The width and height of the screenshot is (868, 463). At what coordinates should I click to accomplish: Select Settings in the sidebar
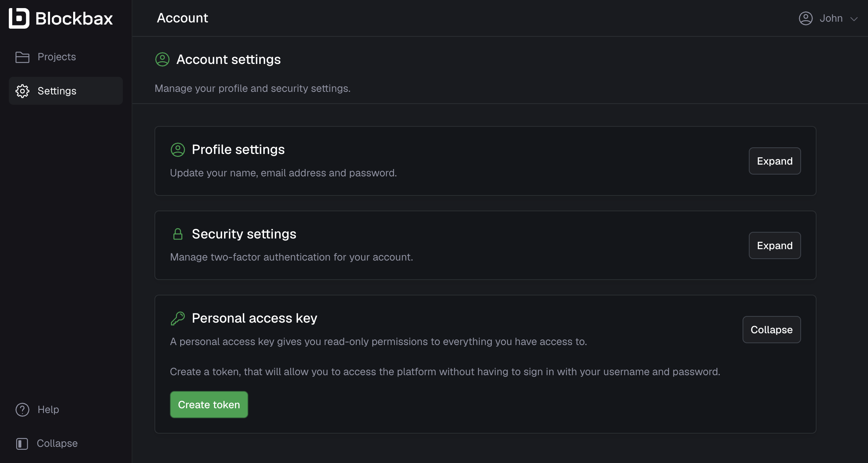66,91
